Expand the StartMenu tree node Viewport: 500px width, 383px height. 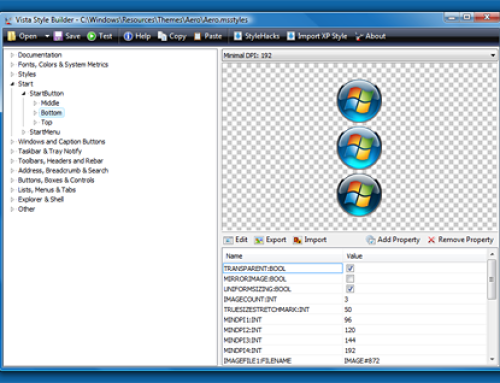pyautogui.click(x=24, y=132)
